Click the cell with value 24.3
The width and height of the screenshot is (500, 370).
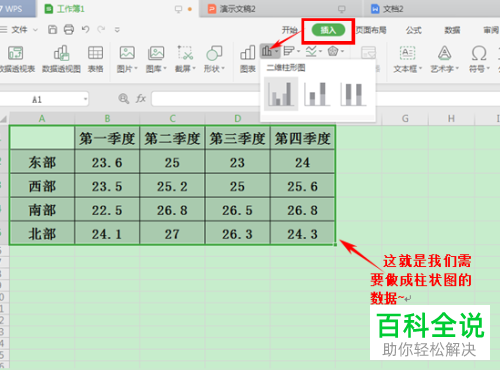click(303, 234)
